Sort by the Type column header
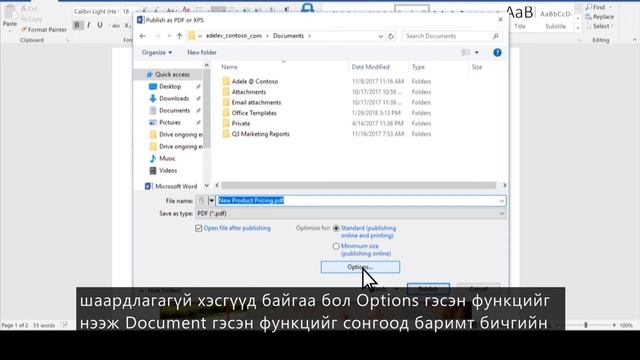Image resolution: width=640 pixels, height=360 pixels. 418,67
